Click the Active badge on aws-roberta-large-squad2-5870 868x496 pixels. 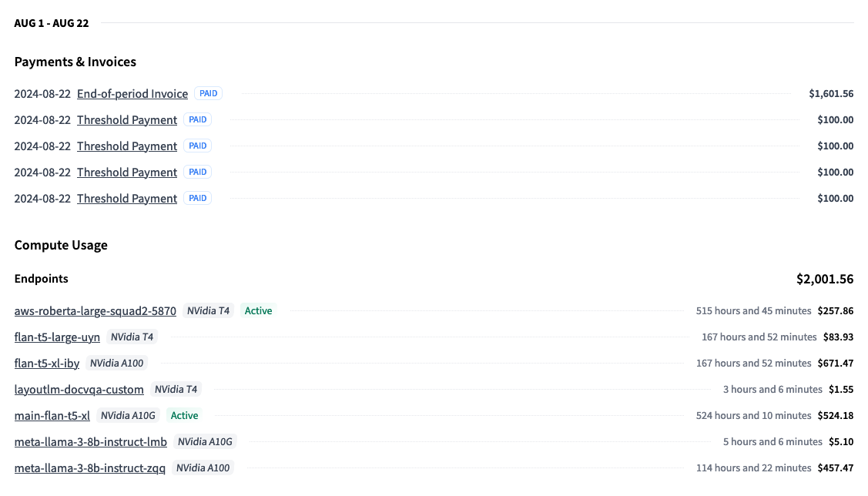pos(258,311)
